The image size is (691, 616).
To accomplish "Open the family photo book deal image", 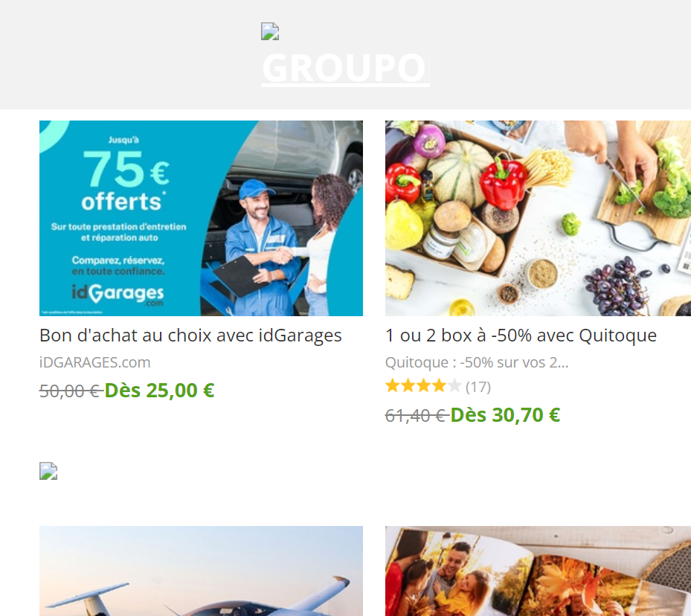I will (x=538, y=571).
